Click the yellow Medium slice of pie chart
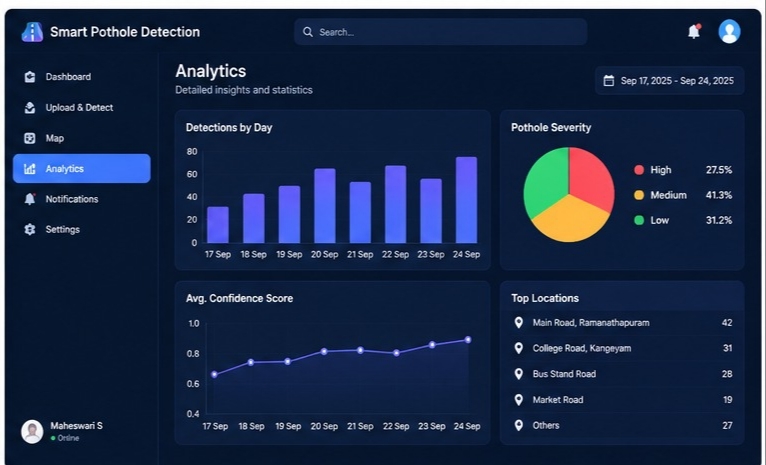Screen dimensions: 766x465 570,219
